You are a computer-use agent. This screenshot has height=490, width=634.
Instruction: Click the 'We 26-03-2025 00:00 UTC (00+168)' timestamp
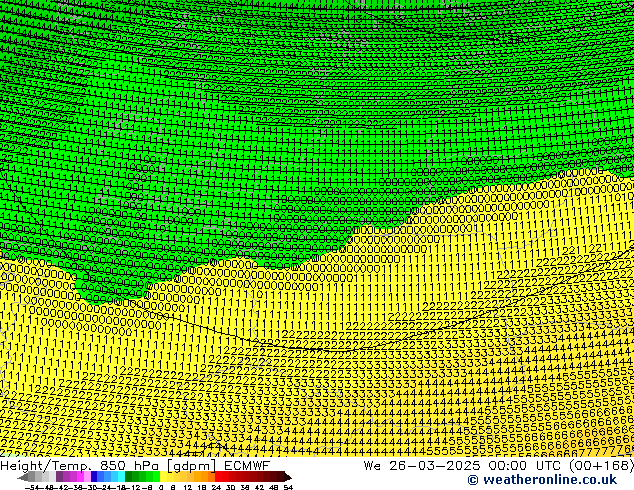point(498,466)
